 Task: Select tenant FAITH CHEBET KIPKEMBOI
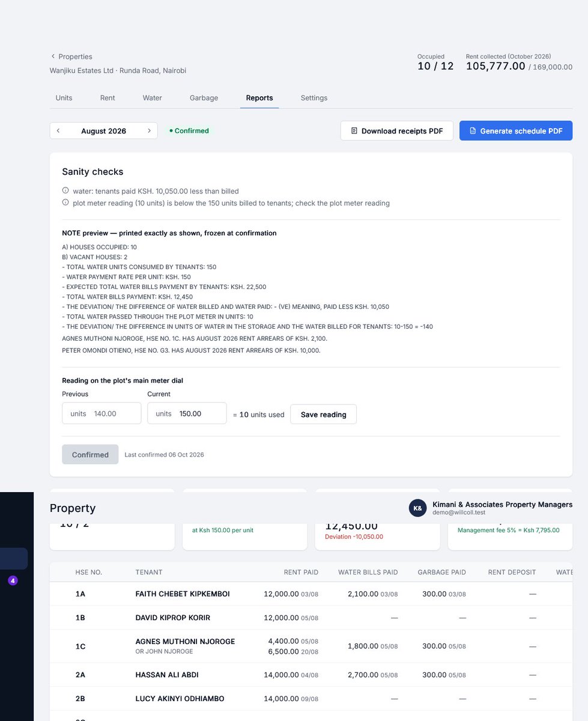[x=183, y=594]
